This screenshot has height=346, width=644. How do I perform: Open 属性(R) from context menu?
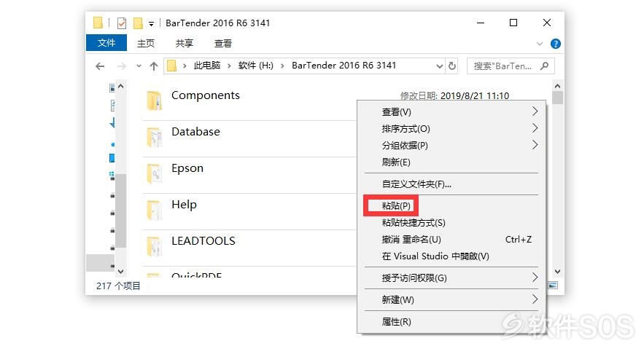click(451, 321)
